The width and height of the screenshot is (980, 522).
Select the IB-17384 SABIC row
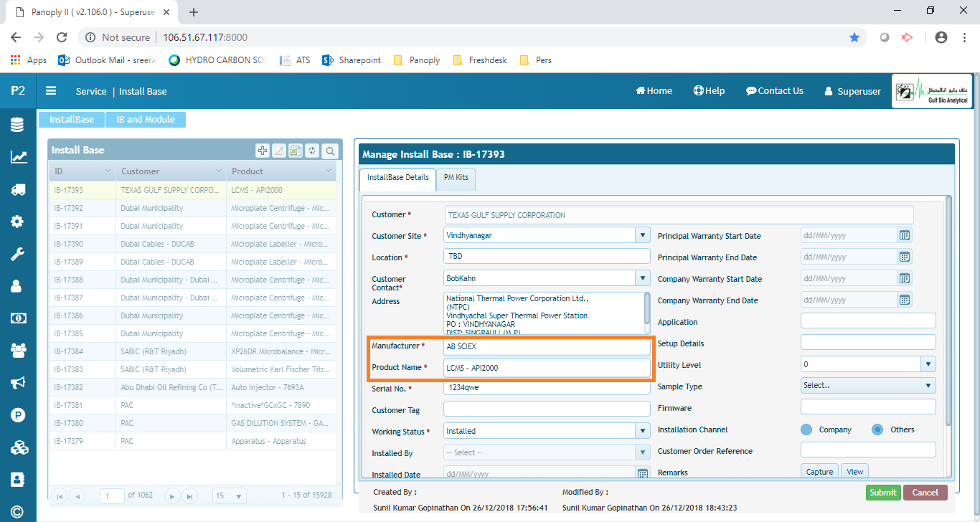click(192, 351)
